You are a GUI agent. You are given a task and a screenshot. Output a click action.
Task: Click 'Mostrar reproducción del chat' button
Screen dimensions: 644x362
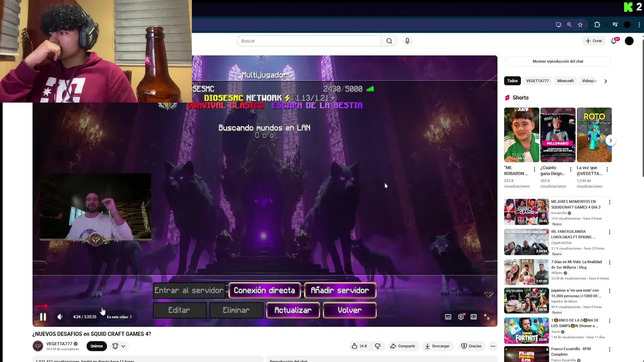[557, 61]
